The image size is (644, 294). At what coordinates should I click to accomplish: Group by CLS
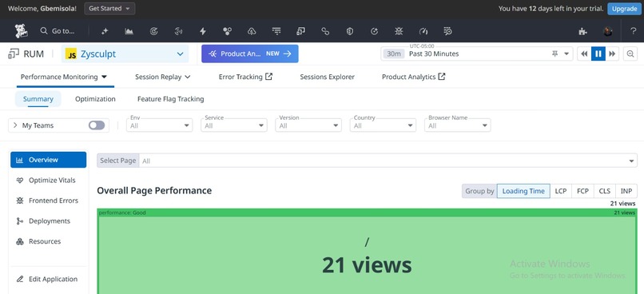(605, 191)
